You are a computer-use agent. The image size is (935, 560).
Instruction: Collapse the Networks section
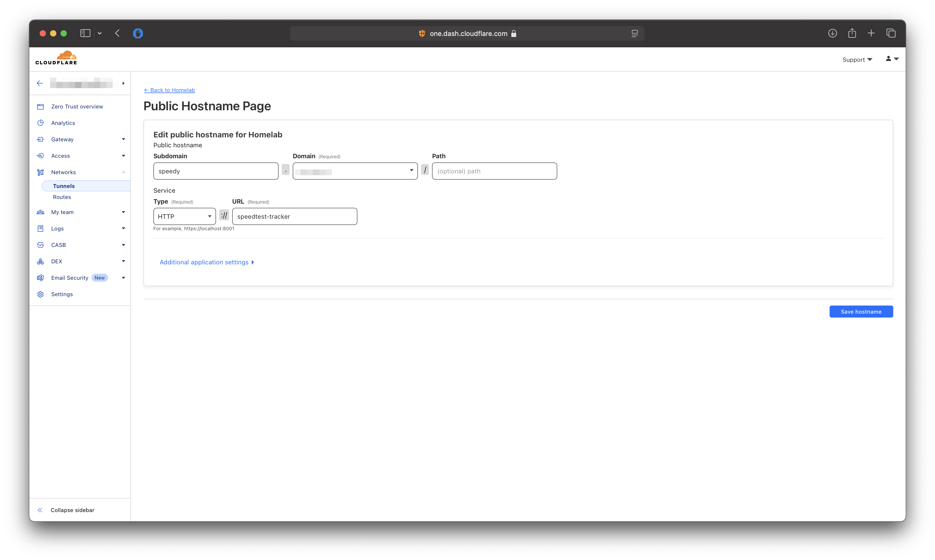pos(123,172)
